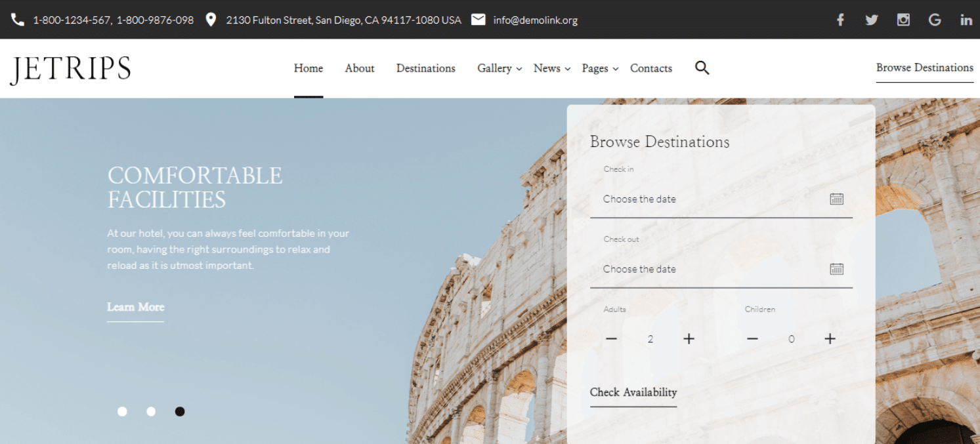Click the Check Availability button
Screen dimensions: 980x444
tap(633, 392)
